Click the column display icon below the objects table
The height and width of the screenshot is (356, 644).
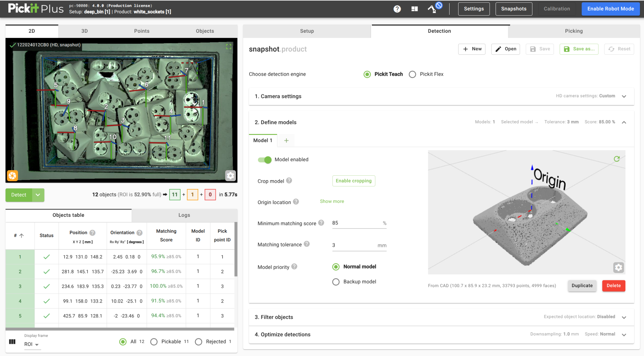tap(12, 341)
